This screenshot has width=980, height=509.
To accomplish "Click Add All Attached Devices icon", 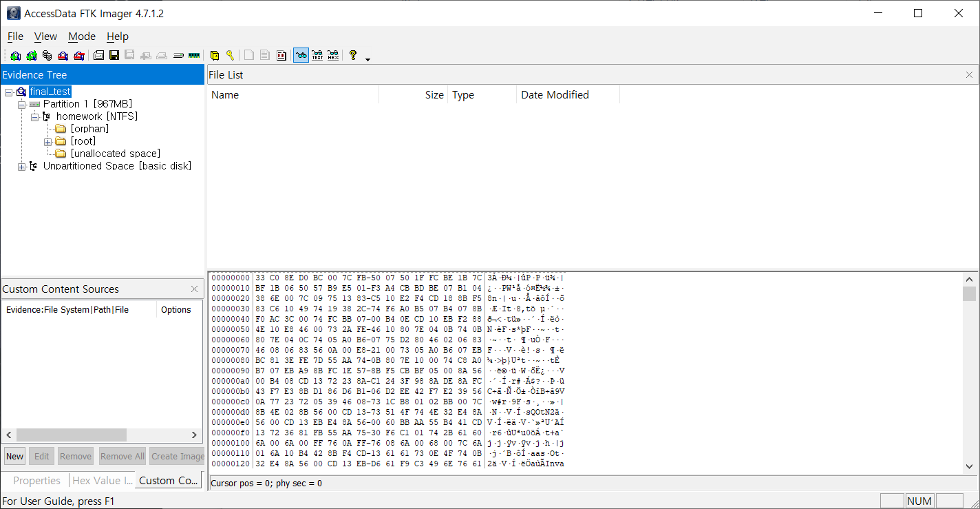I will click(x=31, y=56).
